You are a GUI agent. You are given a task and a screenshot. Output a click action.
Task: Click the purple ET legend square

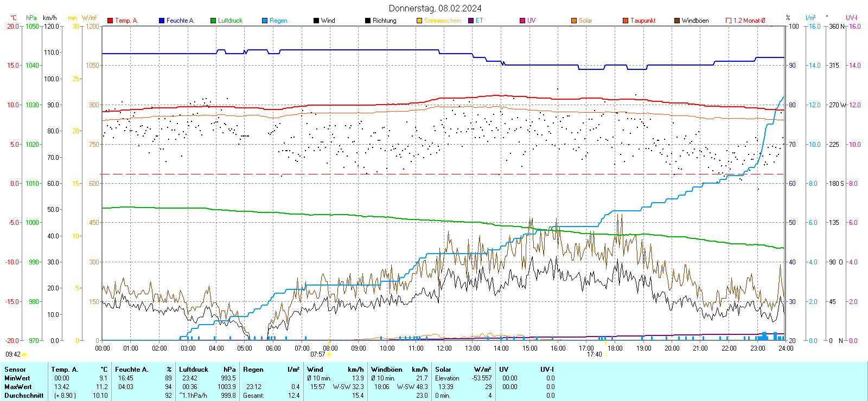click(x=471, y=21)
